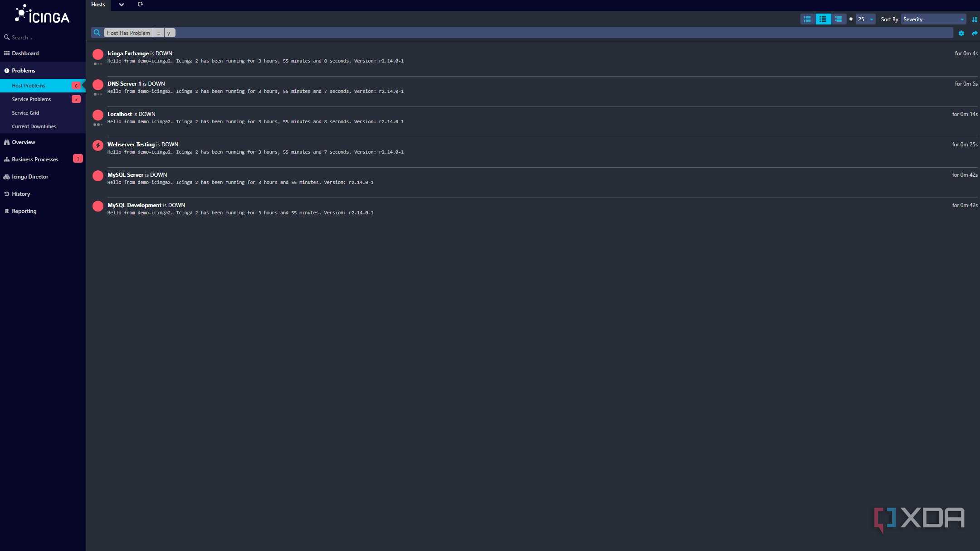Click the Dashboard grid icon in sidebar
This screenshot has height=551, width=980.
coord(7,53)
